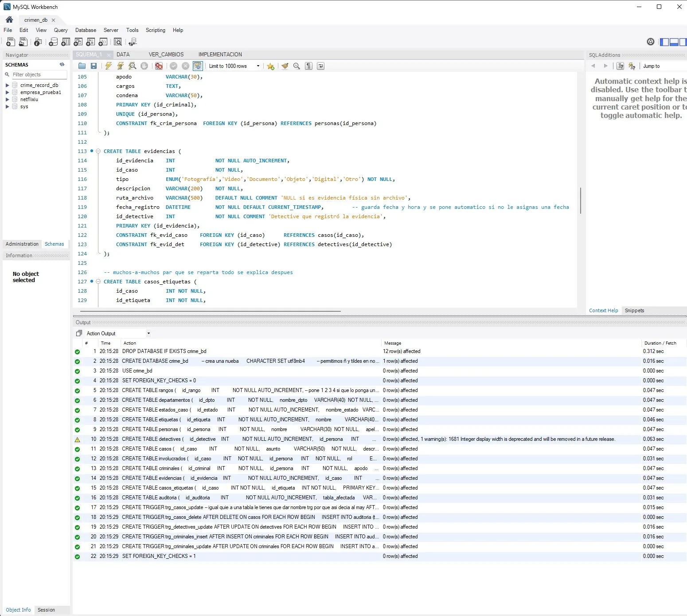
Task: Toggle stop execution on errors
Action: (x=159, y=66)
